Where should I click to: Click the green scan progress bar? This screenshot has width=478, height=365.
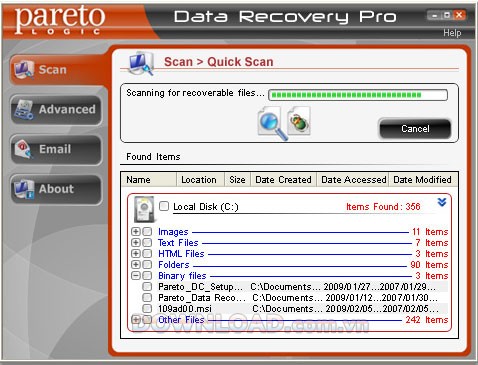(x=358, y=95)
